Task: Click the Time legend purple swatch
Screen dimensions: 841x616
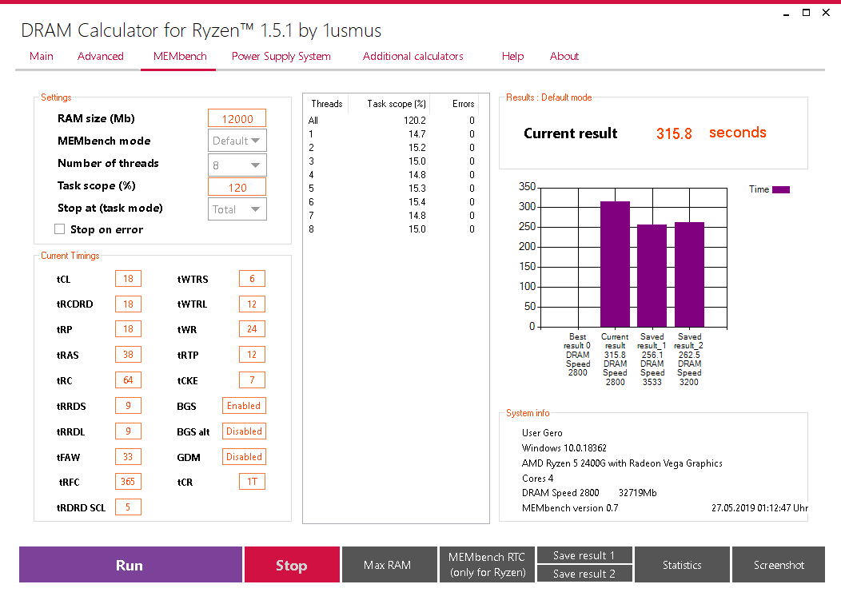Action: point(780,189)
